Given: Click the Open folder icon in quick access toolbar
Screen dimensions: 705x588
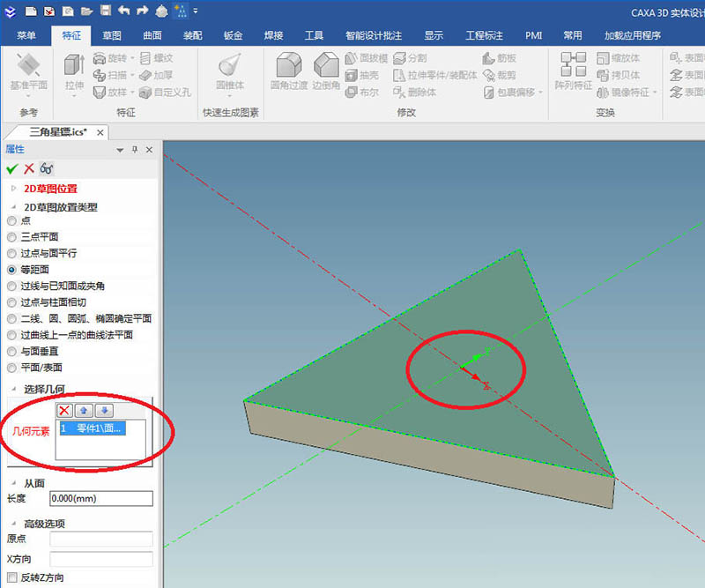Looking at the screenshot, I should (86, 11).
